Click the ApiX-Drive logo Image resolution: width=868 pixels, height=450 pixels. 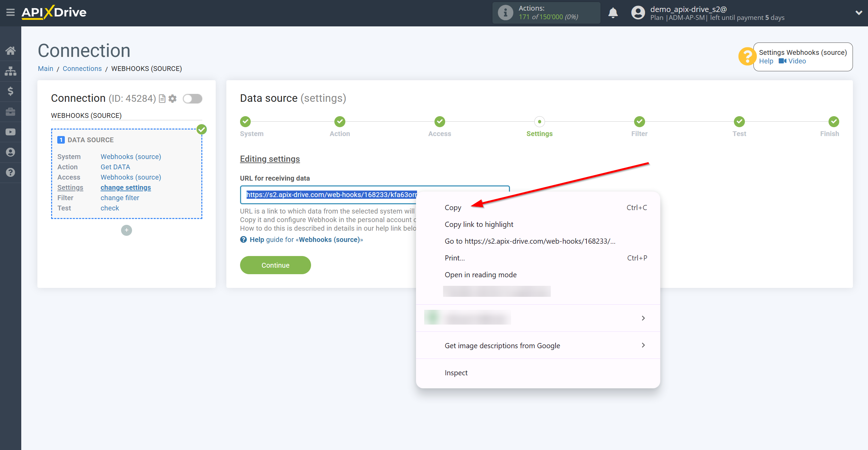[x=54, y=12]
